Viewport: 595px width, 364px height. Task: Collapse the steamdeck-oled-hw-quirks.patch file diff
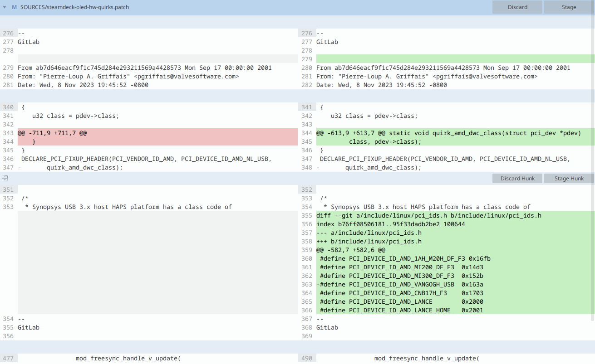(x=5, y=7)
